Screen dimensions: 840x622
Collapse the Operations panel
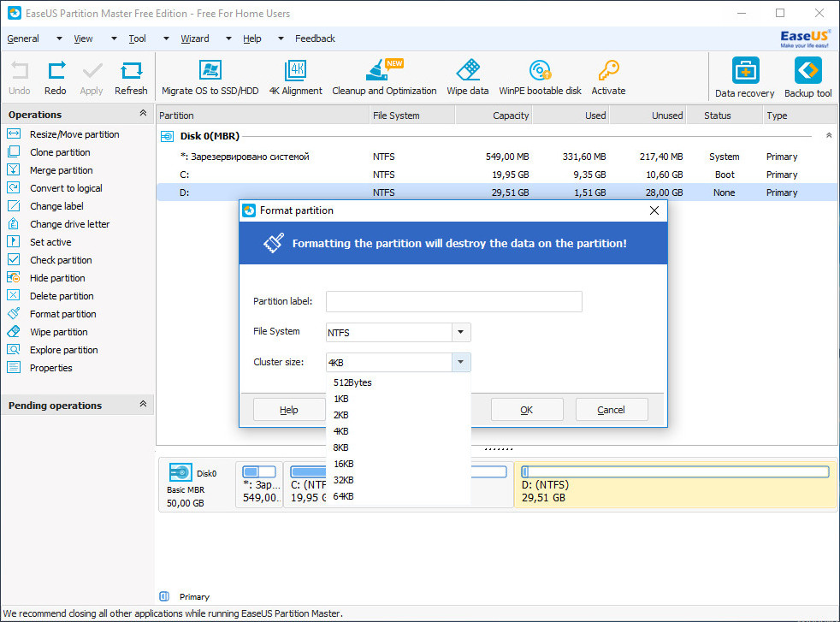coord(143,113)
